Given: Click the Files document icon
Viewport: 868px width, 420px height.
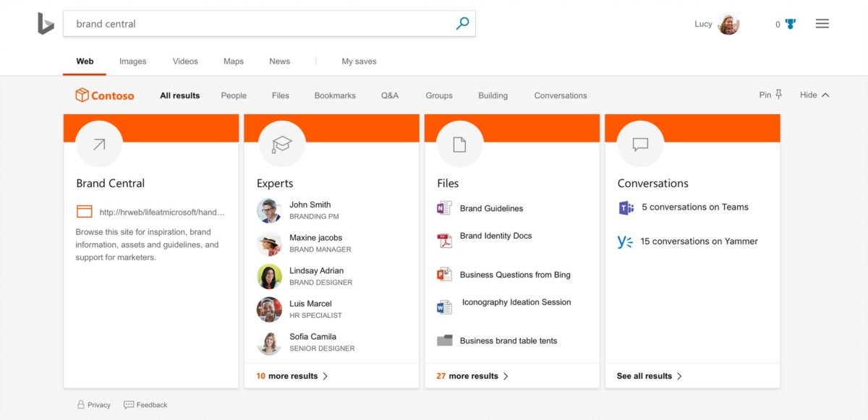Looking at the screenshot, I should (459, 144).
